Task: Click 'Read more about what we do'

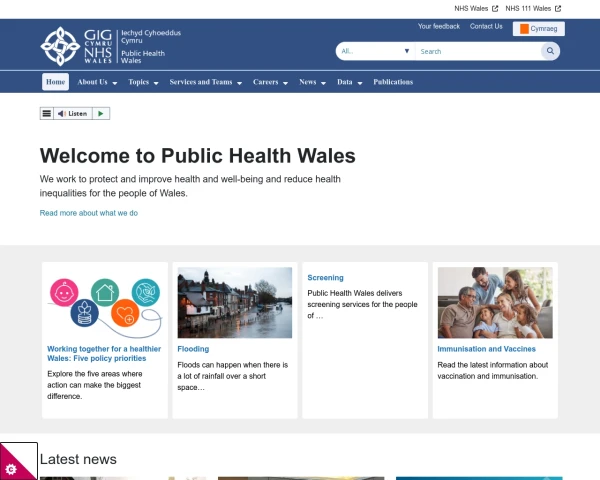Action: (89, 213)
